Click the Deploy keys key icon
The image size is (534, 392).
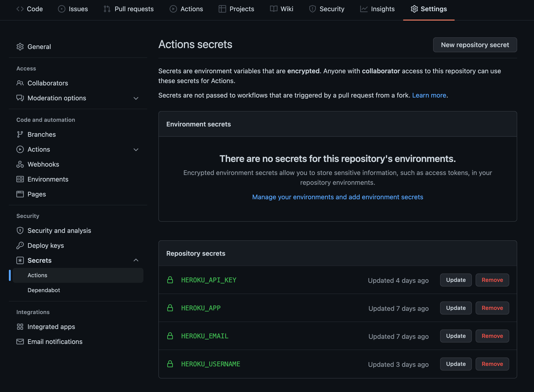20,245
